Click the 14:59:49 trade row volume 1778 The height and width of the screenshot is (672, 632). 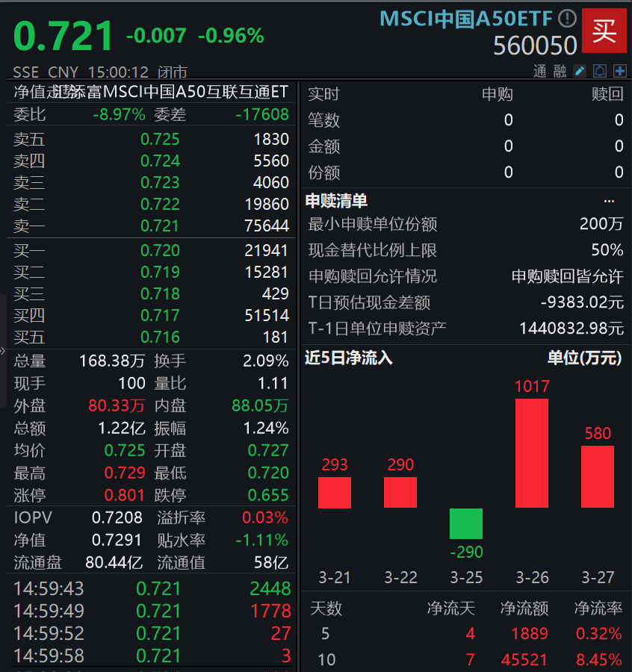pos(270,611)
